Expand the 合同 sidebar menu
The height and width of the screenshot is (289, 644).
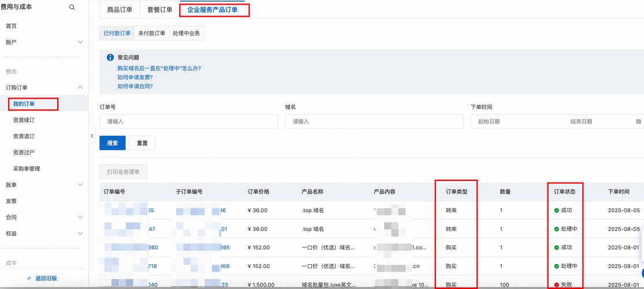pyautogui.click(x=80, y=217)
